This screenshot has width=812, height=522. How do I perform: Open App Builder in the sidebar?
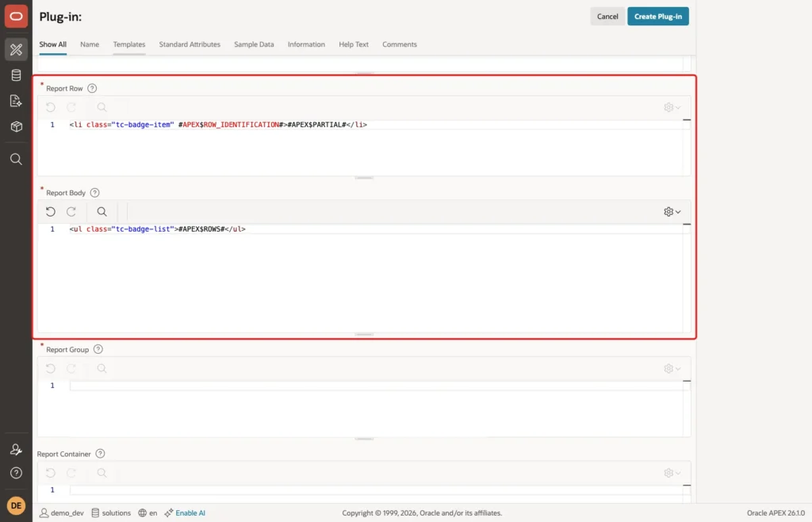pyautogui.click(x=16, y=49)
